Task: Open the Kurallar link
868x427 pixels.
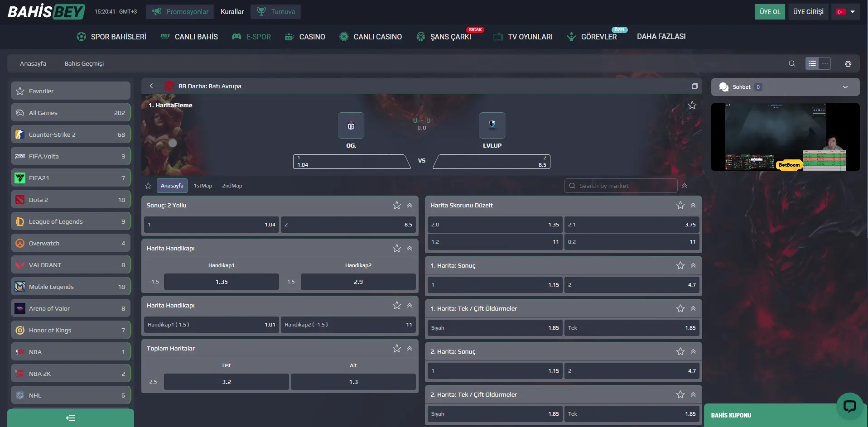Action: [232, 12]
